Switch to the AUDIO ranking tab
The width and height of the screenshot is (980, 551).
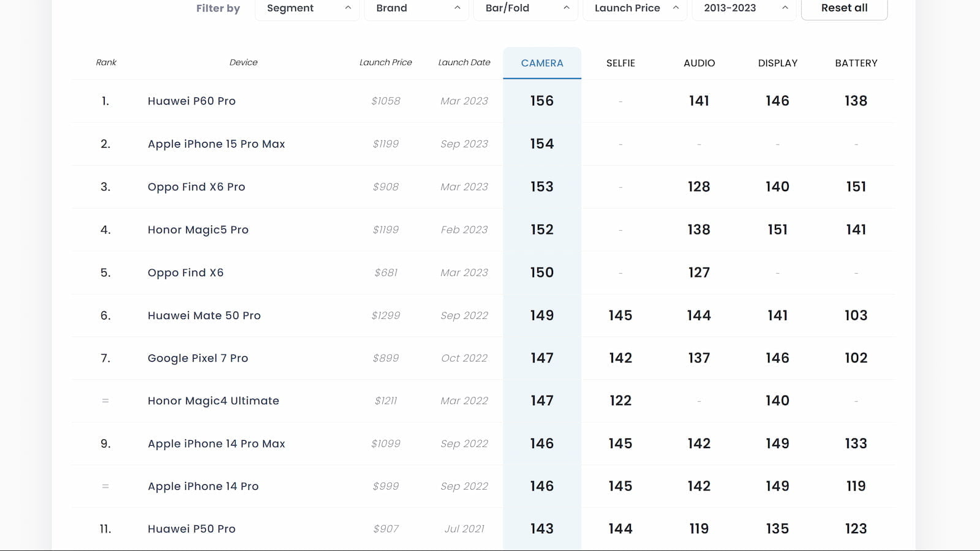click(x=699, y=63)
